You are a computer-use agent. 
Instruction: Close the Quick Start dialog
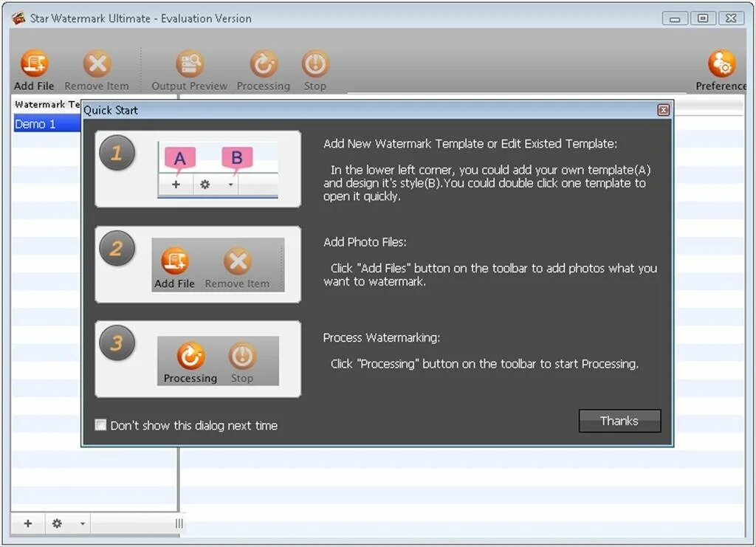[x=664, y=111]
